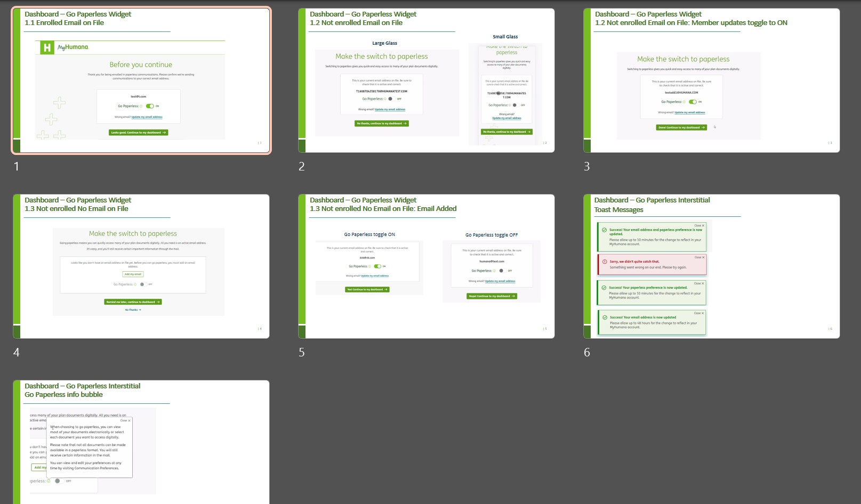Click slide number label '4' below fourth thumbnail
861x504 pixels.
click(17, 353)
